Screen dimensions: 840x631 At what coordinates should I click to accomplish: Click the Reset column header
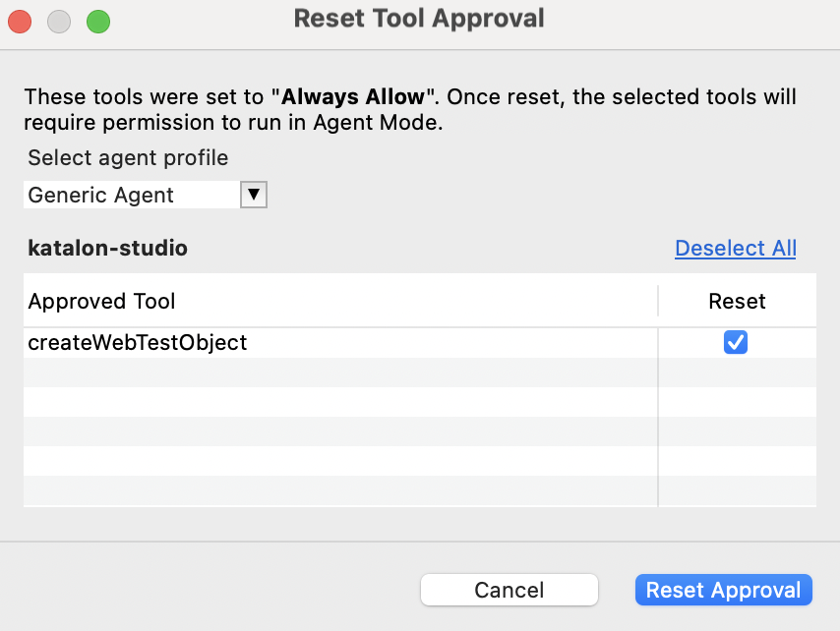click(x=737, y=301)
